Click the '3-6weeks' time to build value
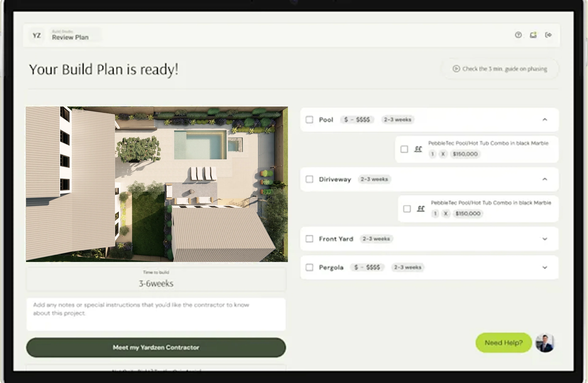The height and width of the screenshot is (383, 588). coord(156,283)
